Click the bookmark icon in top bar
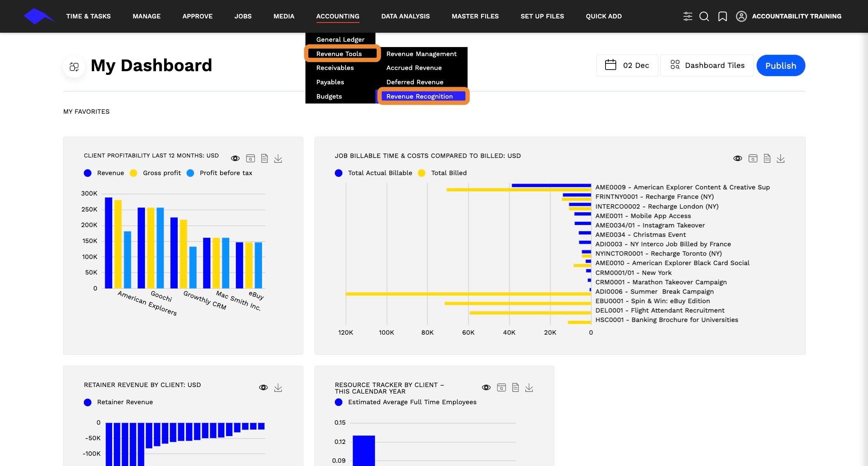This screenshot has height=466, width=868. point(723,16)
